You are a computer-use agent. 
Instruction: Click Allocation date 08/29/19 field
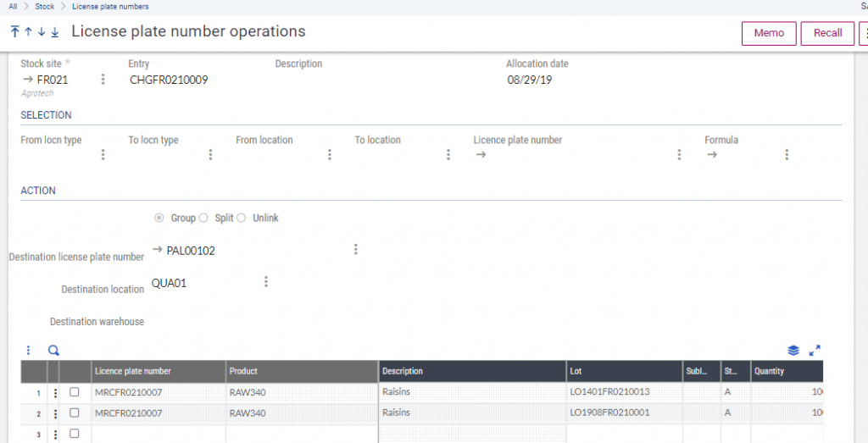(529, 80)
